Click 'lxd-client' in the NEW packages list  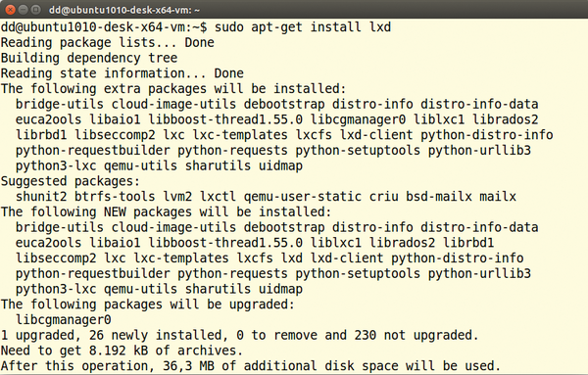[x=347, y=258]
